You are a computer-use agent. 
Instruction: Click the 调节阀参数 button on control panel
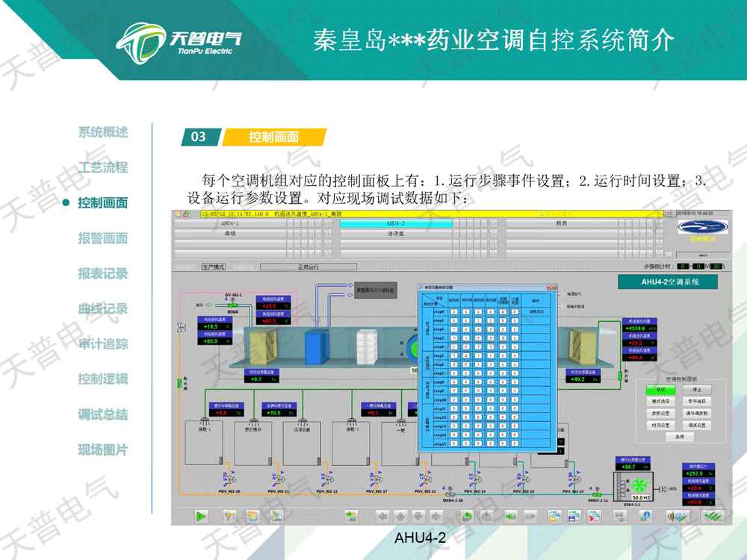[x=697, y=414]
